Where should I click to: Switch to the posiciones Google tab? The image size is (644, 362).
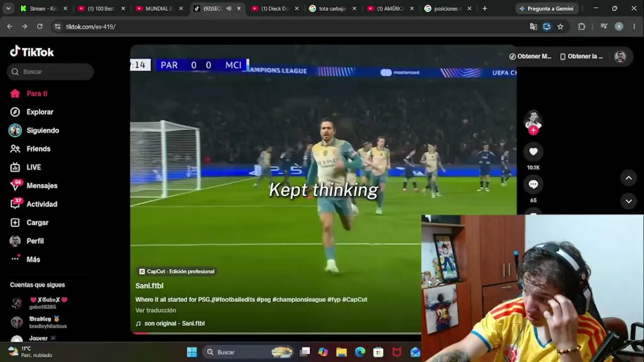[x=449, y=9]
